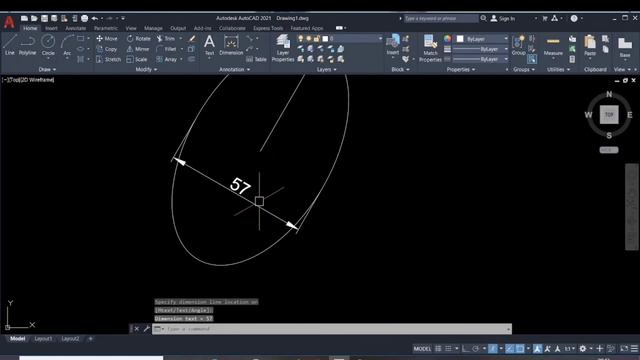Toggle snap mode in status bar
This screenshot has width=640, height=360.
coord(448,349)
